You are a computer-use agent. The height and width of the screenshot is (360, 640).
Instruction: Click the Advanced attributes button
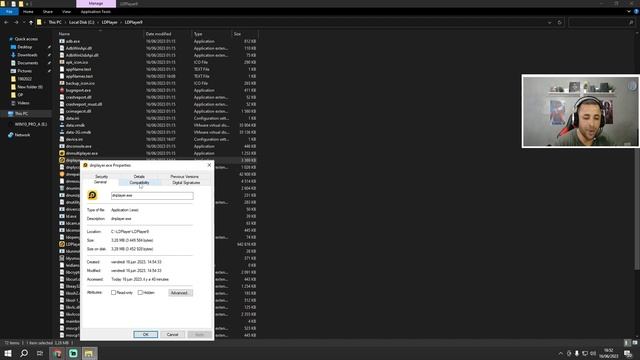tap(180, 293)
